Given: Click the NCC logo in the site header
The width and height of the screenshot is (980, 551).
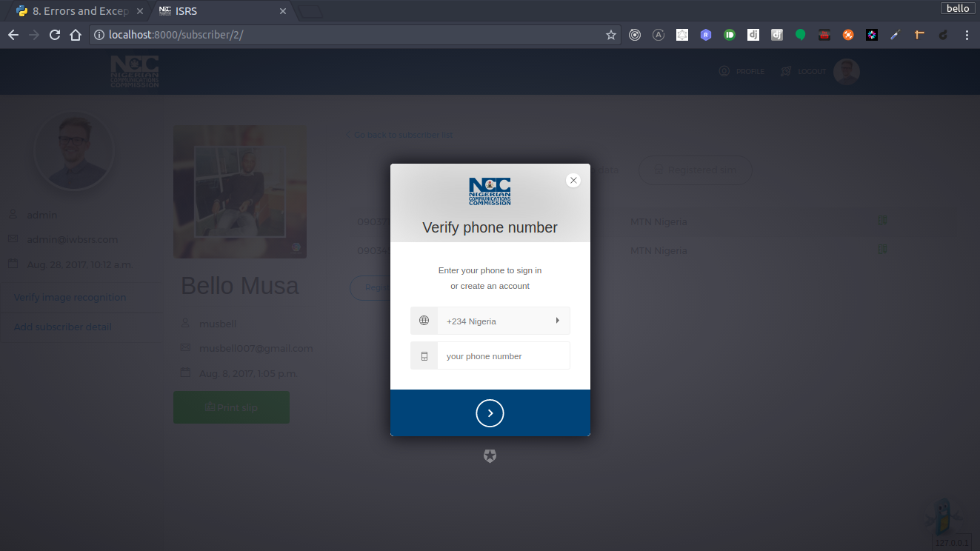Looking at the screenshot, I should [x=135, y=71].
